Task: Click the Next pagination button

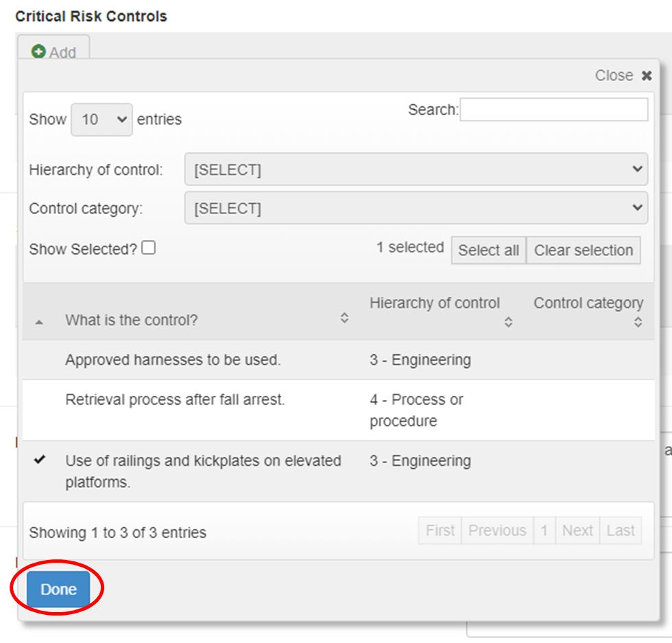Action: (x=577, y=530)
